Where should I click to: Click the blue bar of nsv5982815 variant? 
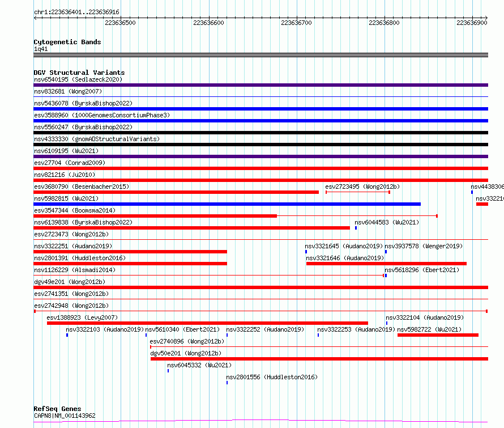(x=227, y=204)
